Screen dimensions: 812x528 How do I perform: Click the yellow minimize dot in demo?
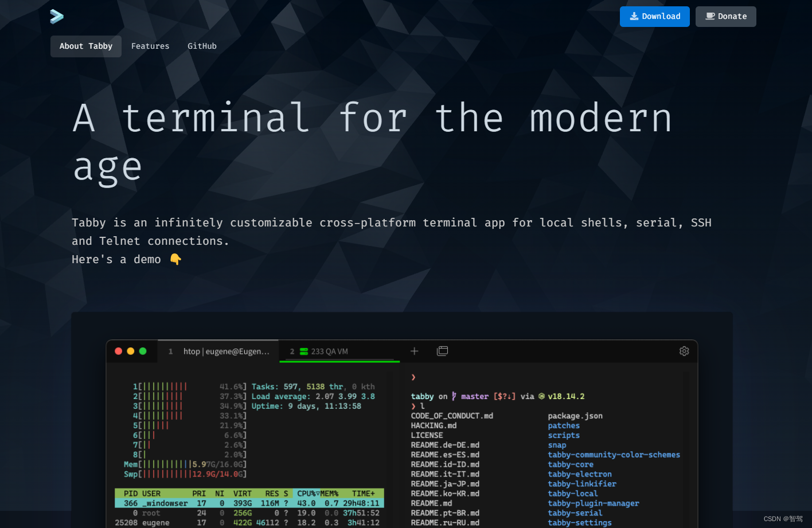(131, 351)
